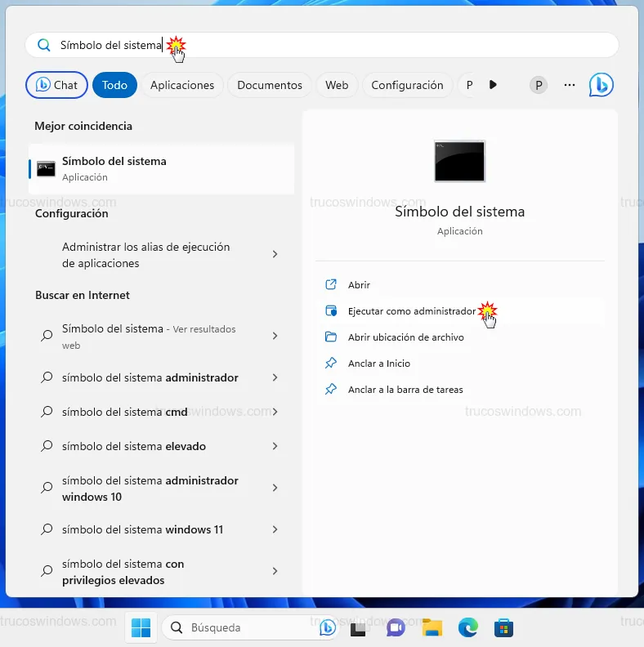644x647 pixels.
Task: Click Abrir ubicación de archivo
Action: (x=405, y=337)
